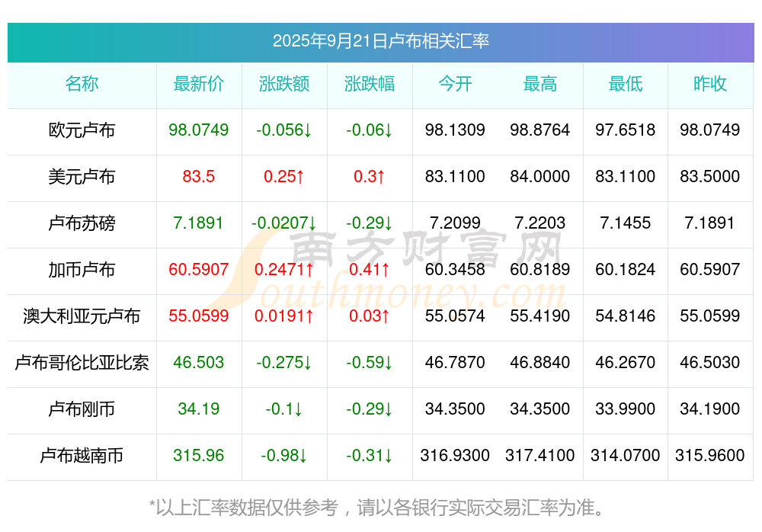Screen dimensions: 762x532
Task: Select the 涨跌幅 column header
Action: point(370,84)
